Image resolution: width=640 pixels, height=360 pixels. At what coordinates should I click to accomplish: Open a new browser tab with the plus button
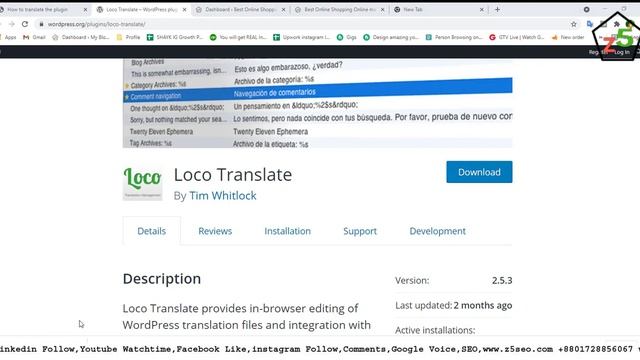click(x=497, y=9)
